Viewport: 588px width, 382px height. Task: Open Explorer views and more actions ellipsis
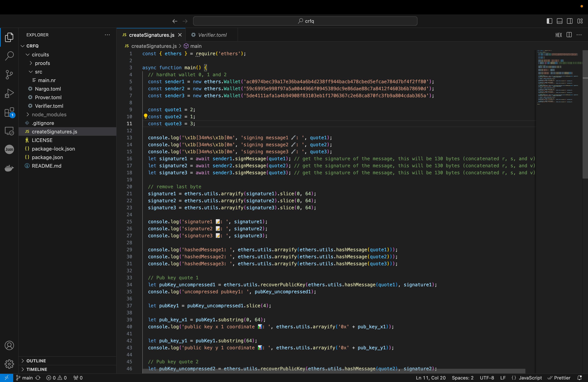tap(107, 35)
